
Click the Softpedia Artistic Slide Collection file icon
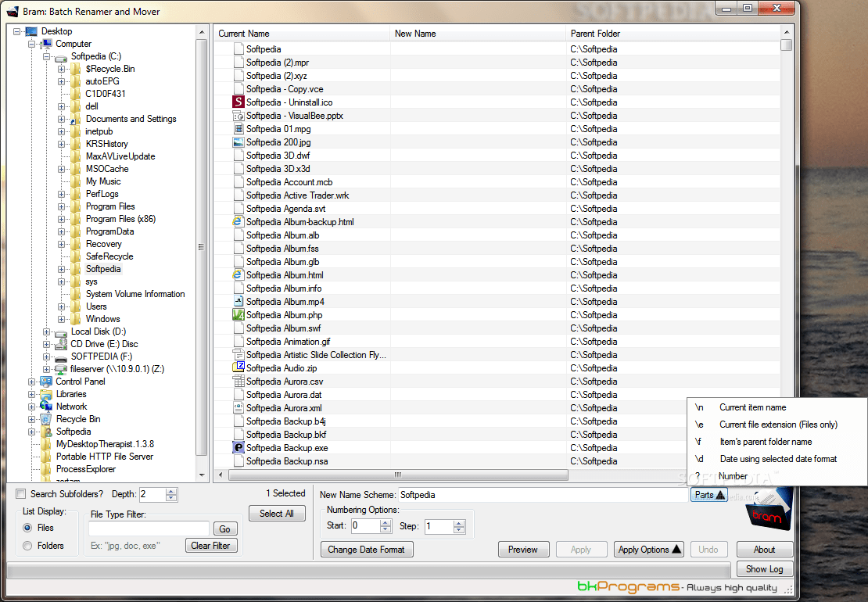[238, 355]
